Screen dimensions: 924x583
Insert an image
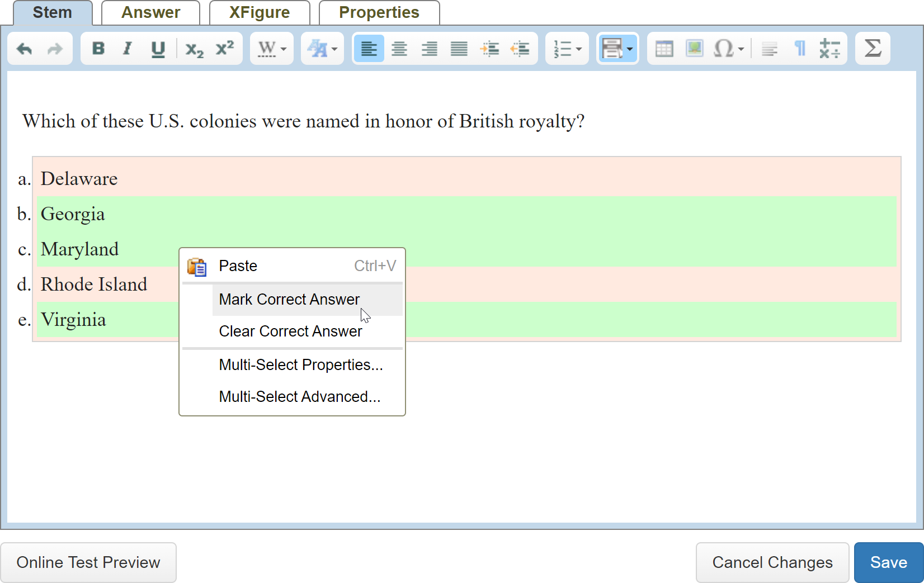[694, 49]
